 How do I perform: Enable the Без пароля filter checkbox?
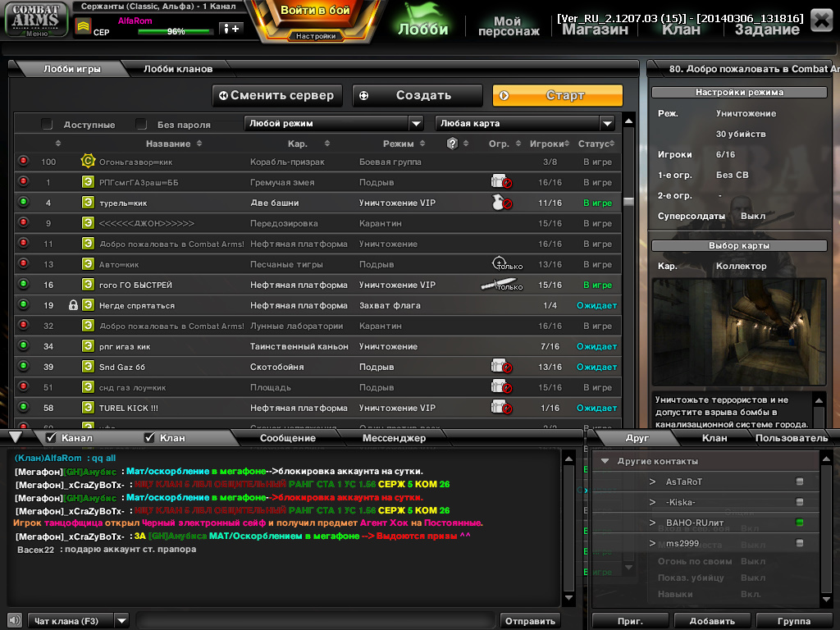(x=141, y=125)
